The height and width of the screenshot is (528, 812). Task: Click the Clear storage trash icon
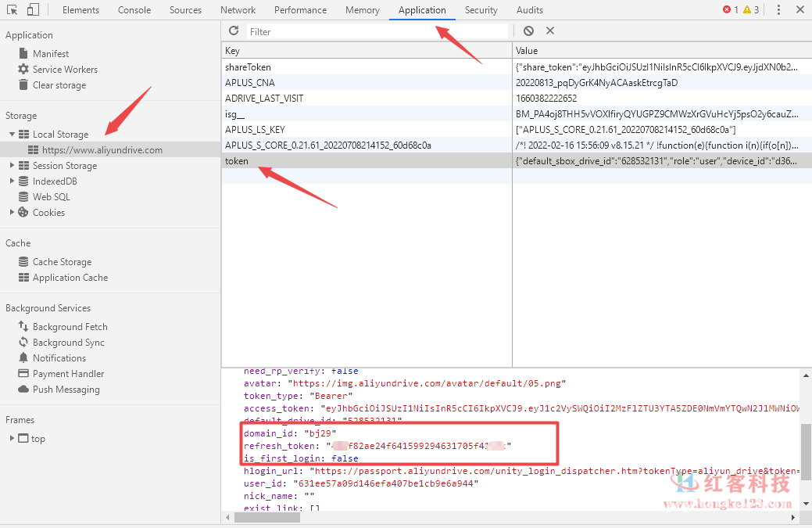tap(23, 85)
